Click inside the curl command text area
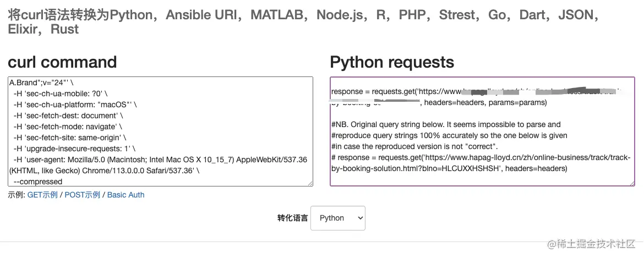 coord(161,131)
